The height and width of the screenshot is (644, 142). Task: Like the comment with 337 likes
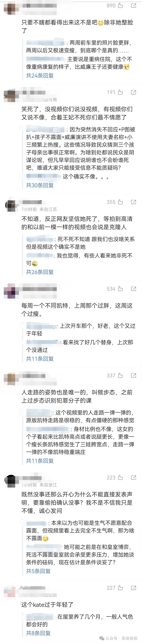pyautogui.click(x=120, y=376)
